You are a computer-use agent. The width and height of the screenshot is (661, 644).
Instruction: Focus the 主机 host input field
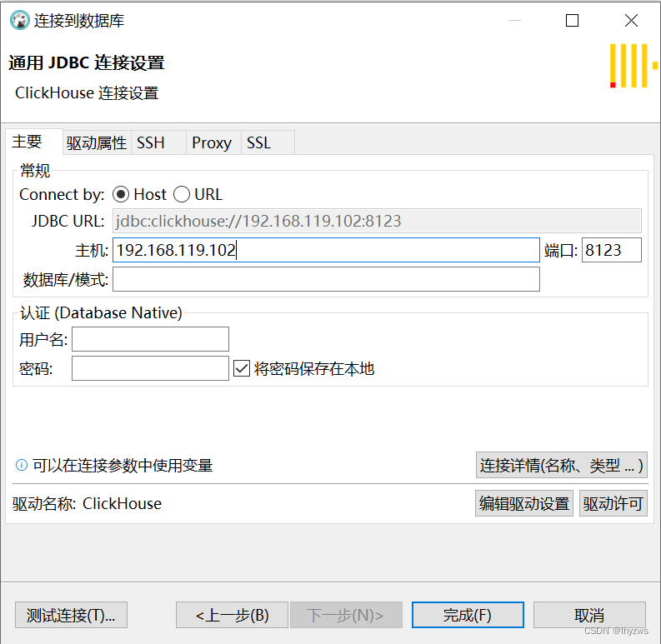(x=326, y=250)
